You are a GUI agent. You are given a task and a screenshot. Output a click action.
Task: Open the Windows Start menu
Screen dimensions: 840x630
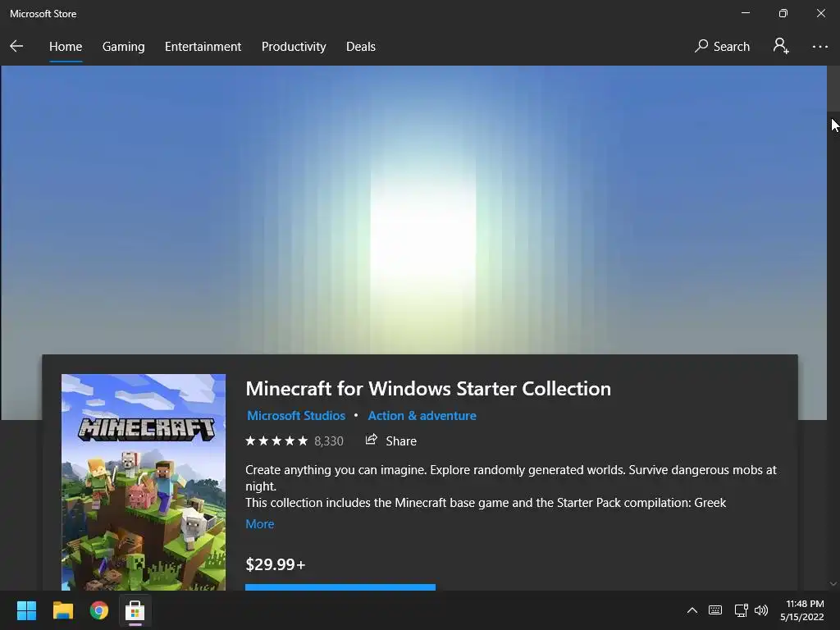tap(26, 610)
